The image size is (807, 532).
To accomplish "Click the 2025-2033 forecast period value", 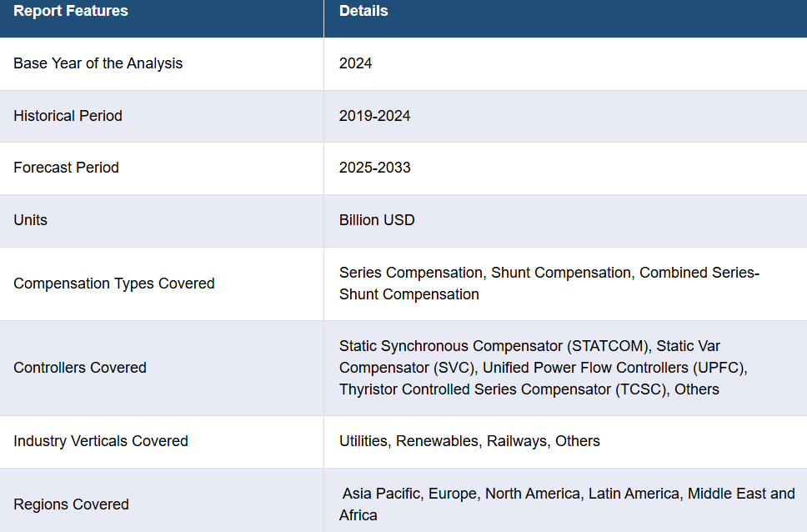I will (x=374, y=168).
